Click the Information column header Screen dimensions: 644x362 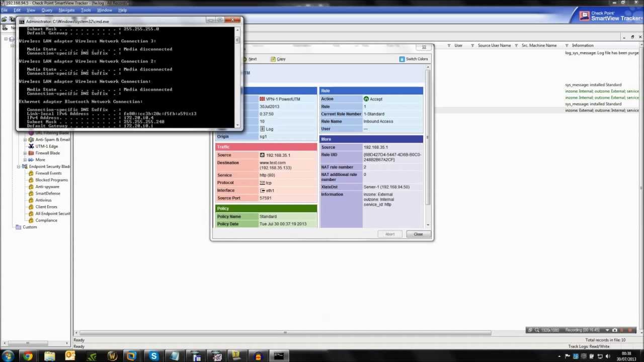pos(583,45)
